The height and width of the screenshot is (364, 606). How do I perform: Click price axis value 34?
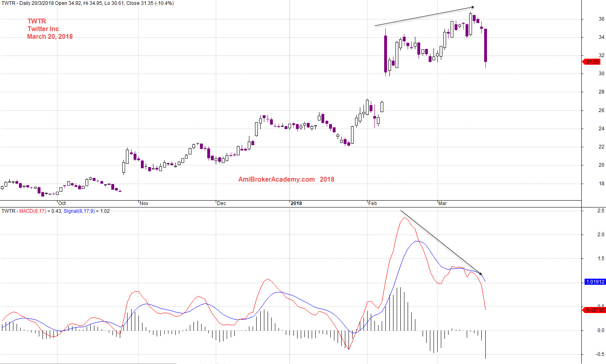point(602,37)
